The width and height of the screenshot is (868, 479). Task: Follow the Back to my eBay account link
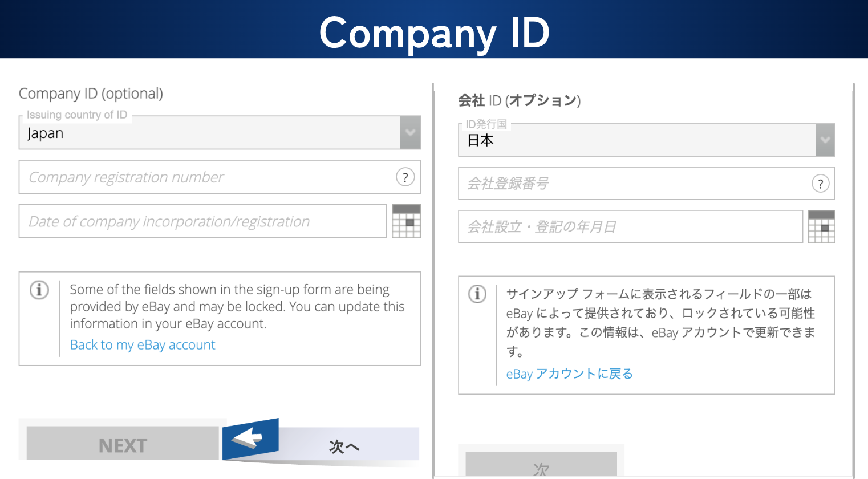143,345
